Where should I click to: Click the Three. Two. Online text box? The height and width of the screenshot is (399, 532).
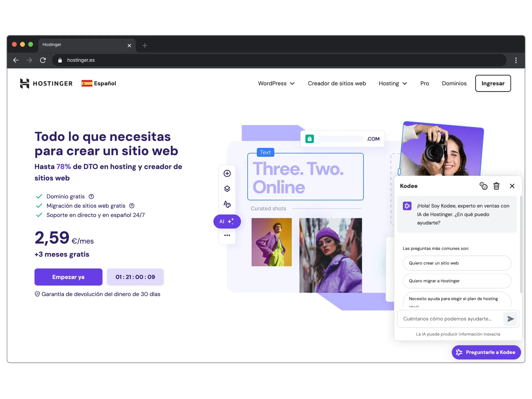[x=305, y=177]
